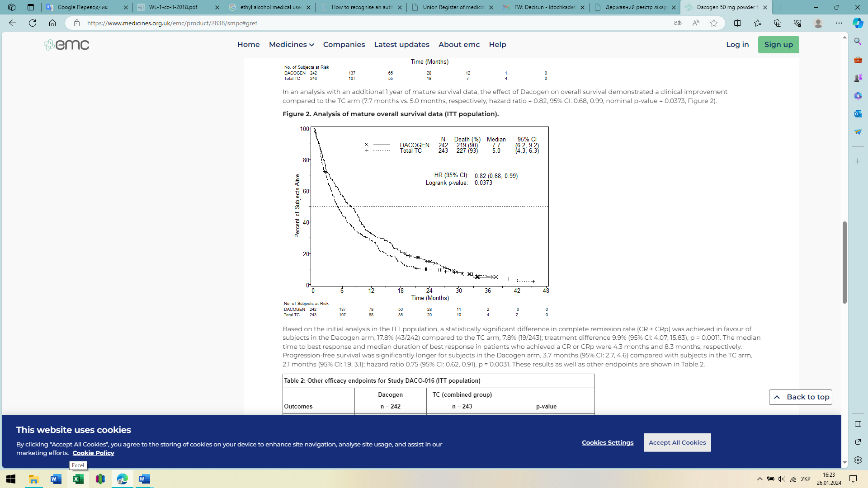Click Accept All Cookies button
The width and height of the screenshot is (868, 488).
677,442
